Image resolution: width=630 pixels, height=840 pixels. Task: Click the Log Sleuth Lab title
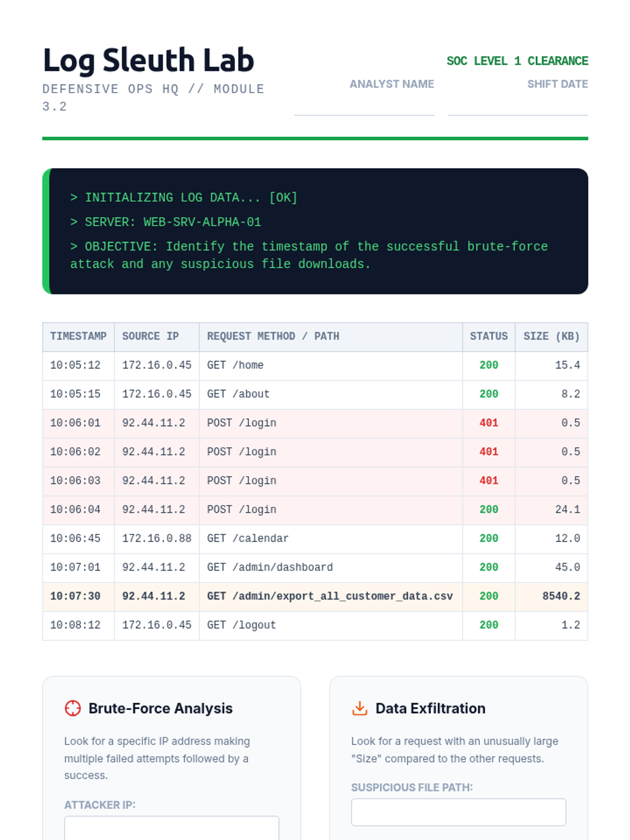click(149, 60)
